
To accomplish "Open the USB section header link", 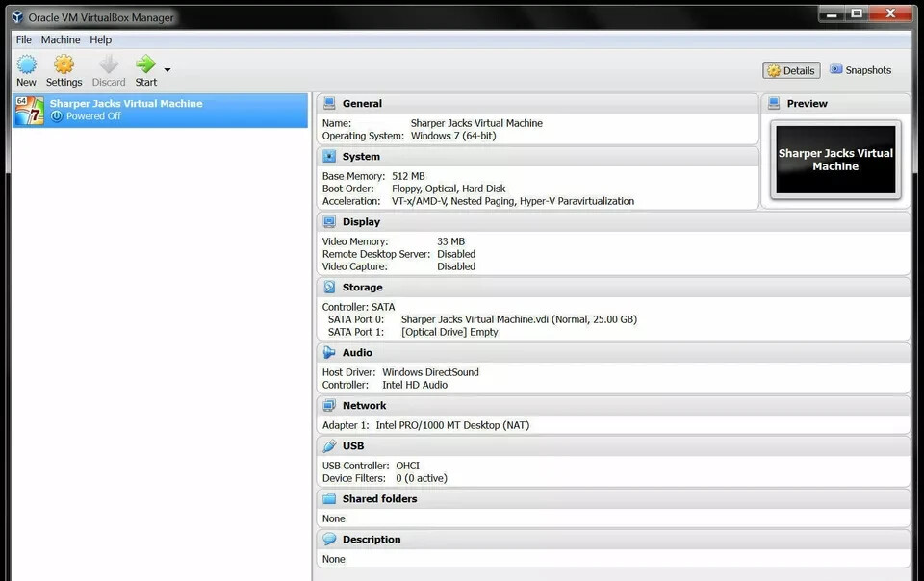I will click(x=353, y=445).
